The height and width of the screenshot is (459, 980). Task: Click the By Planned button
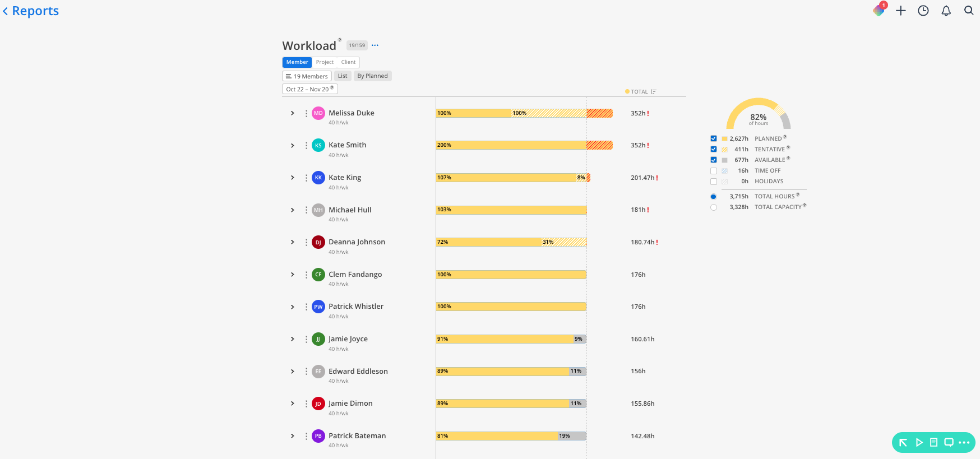coord(373,76)
